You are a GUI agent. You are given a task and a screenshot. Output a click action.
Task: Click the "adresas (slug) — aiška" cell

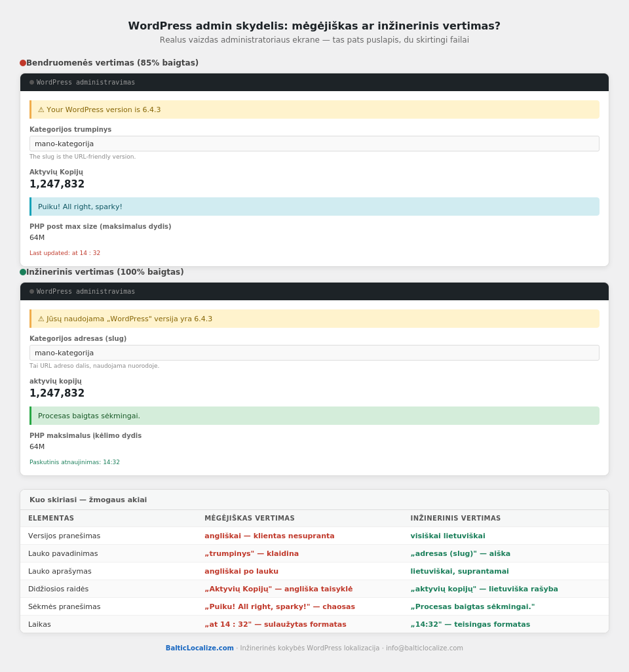(461, 554)
